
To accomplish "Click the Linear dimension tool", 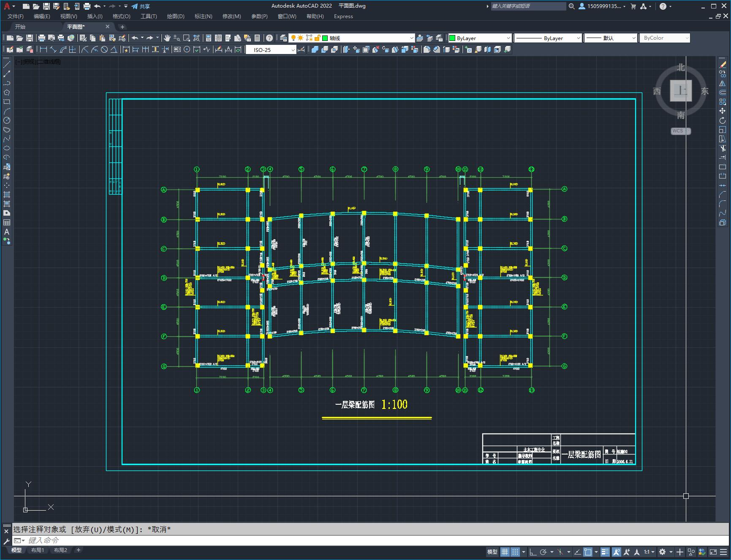I will (x=43, y=50).
